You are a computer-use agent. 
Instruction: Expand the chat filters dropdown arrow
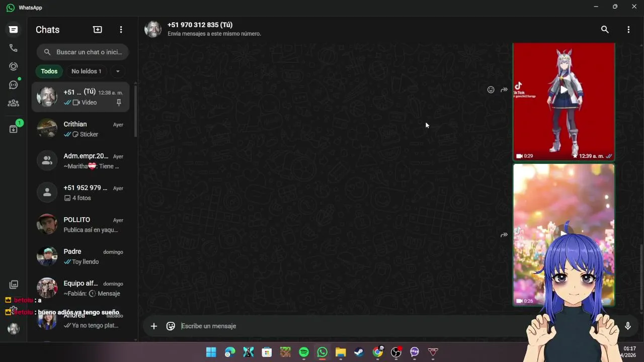118,71
